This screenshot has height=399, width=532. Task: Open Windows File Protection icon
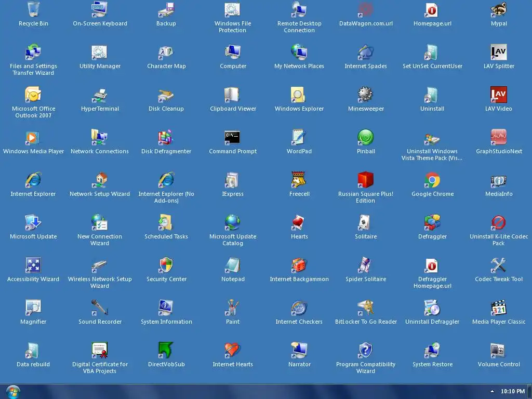pos(233,9)
